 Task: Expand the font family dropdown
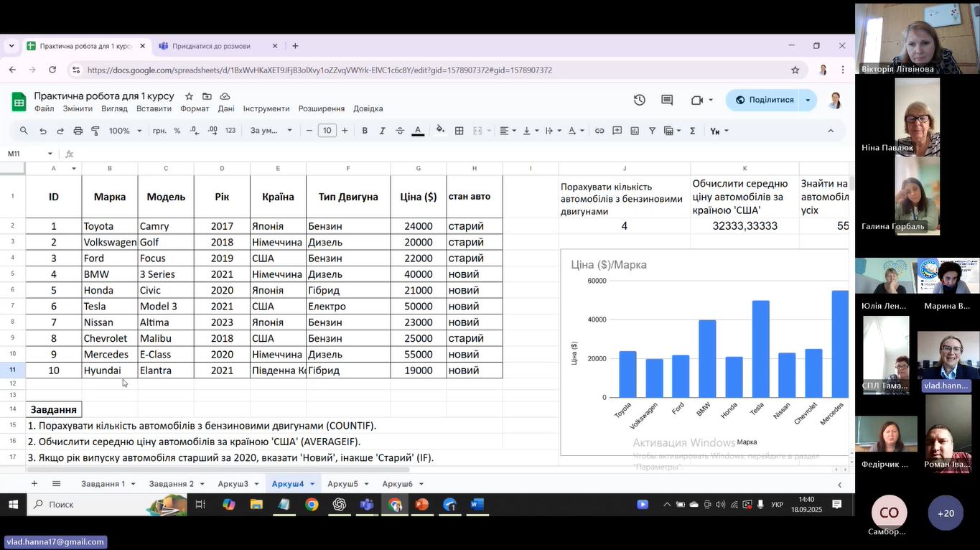271,131
